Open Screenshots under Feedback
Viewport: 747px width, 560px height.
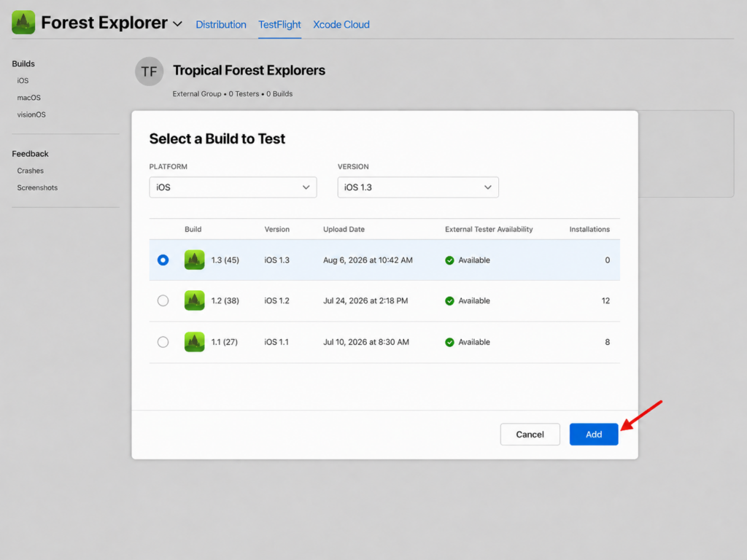click(x=37, y=187)
